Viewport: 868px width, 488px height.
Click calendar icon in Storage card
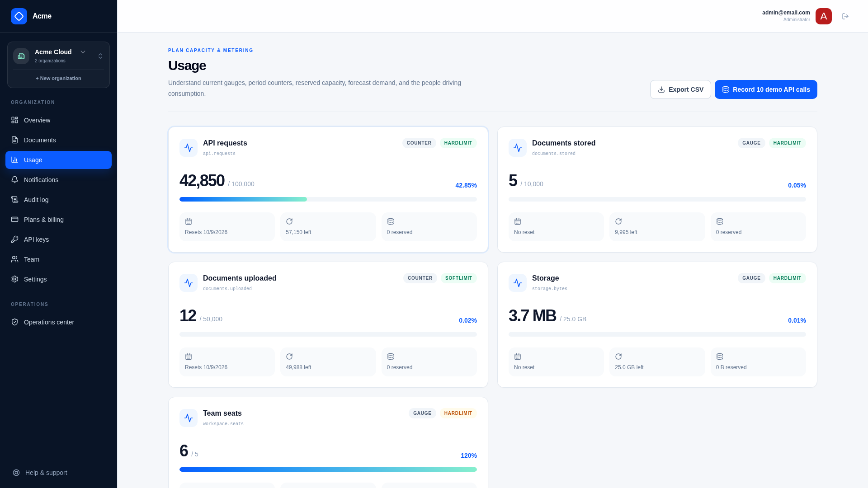(518, 357)
